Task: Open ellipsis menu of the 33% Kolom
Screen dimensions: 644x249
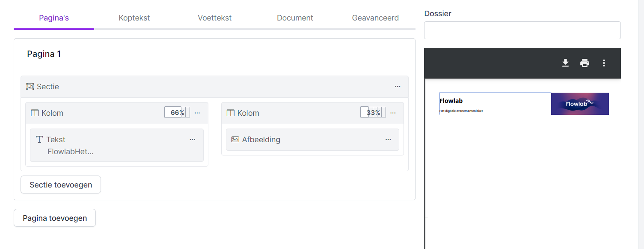Action: tap(393, 113)
